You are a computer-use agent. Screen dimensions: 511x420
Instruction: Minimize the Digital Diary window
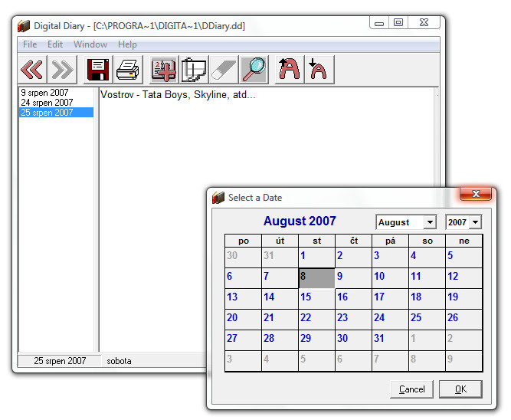point(379,23)
